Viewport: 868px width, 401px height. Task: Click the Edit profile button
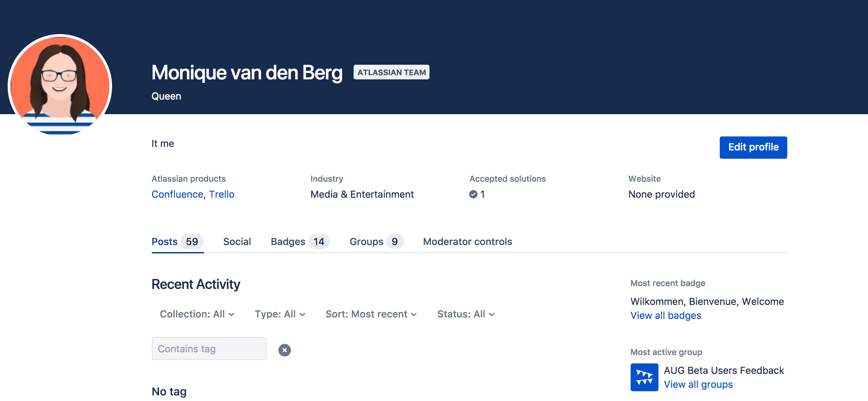tap(753, 147)
